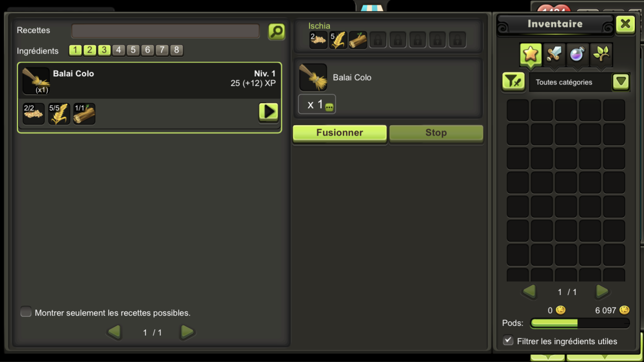
Task: Toggle ingredient count filter 8
Action: (x=177, y=50)
